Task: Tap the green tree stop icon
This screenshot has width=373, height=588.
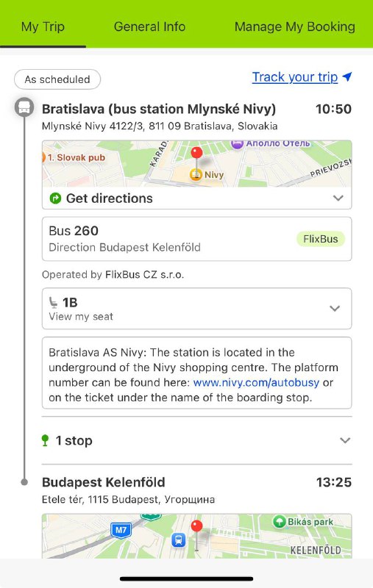Action: [x=45, y=440]
